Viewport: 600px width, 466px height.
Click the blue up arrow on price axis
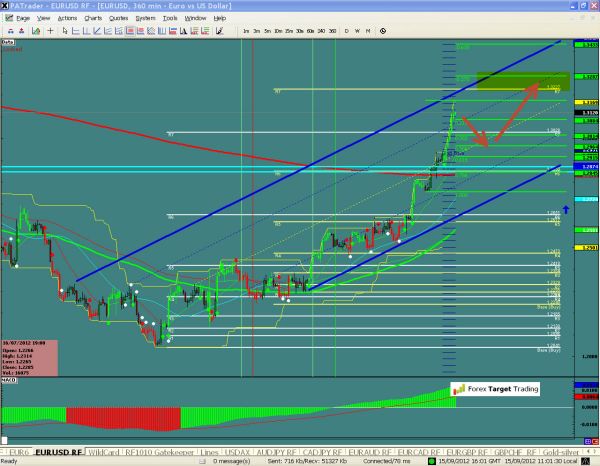click(565, 209)
